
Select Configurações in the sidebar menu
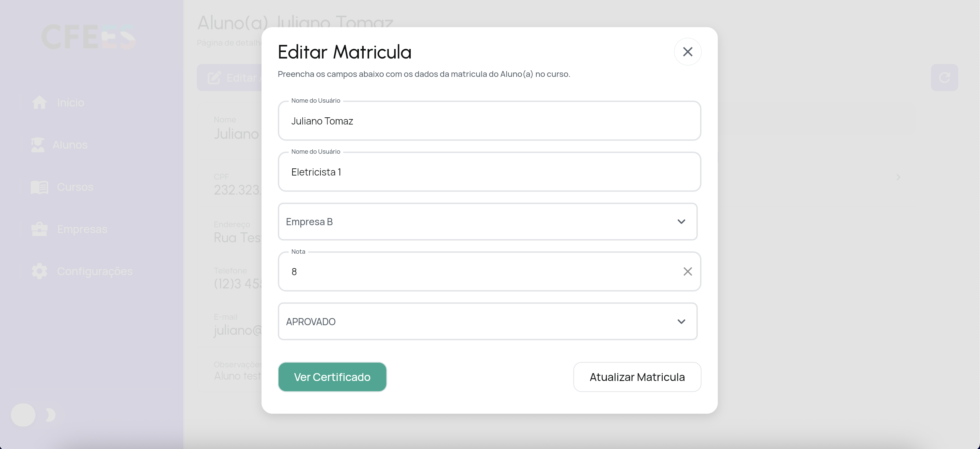95,271
